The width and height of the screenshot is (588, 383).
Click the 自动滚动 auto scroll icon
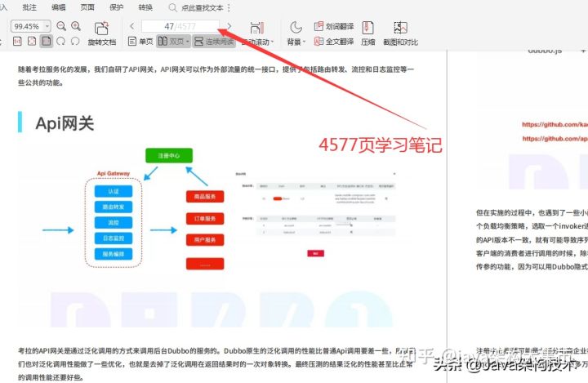[257, 28]
